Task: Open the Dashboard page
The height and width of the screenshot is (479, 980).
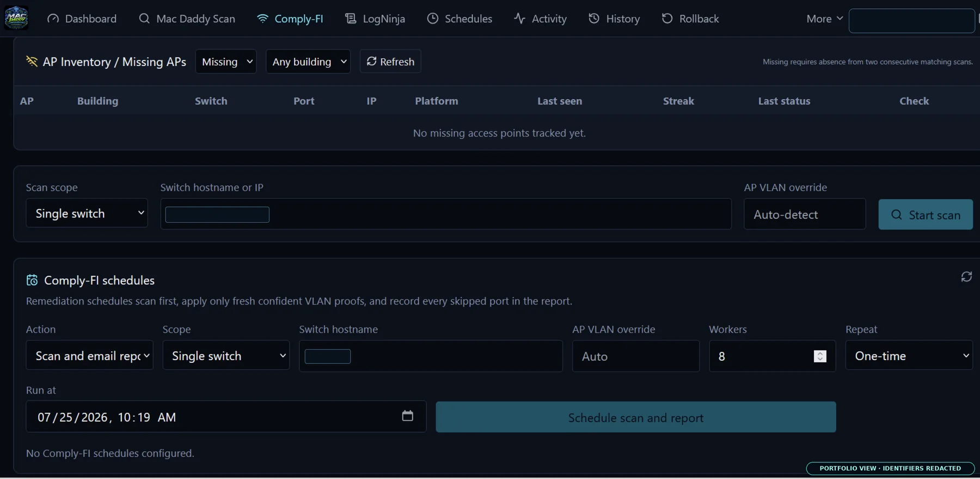Action: coord(82,19)
